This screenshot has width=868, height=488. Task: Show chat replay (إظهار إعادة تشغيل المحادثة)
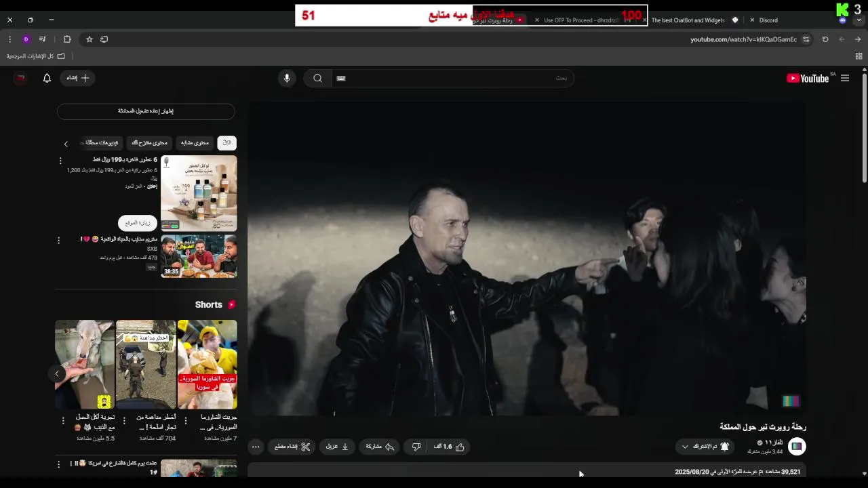coord(146,111)
